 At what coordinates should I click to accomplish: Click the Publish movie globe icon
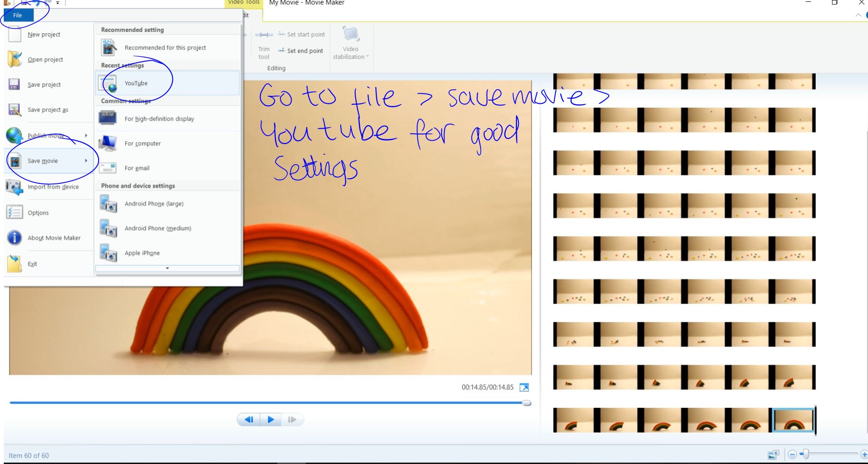(x=14, y=135)
